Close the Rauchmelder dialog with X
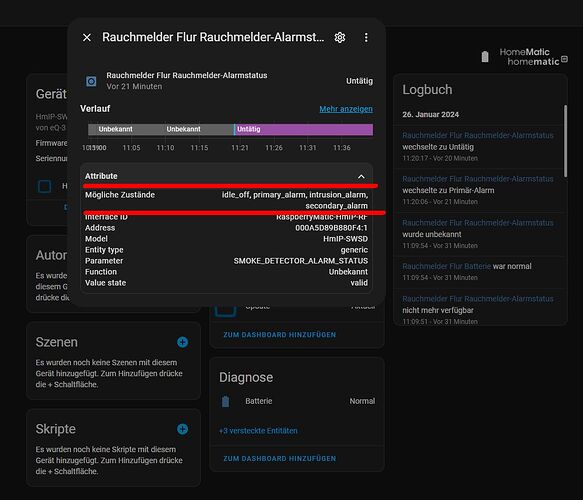This screenshot has width=583, height=500. (x=87, y=38)
